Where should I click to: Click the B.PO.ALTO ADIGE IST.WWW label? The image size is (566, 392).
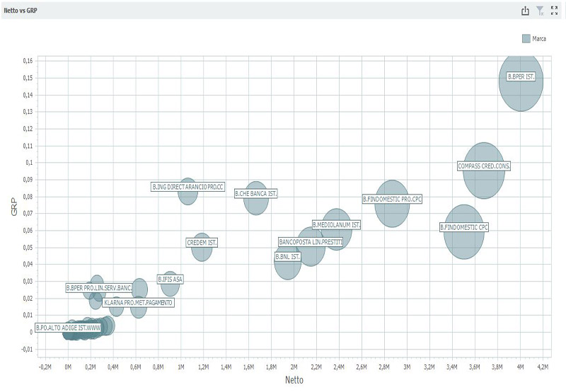click(x=68, y=328)
